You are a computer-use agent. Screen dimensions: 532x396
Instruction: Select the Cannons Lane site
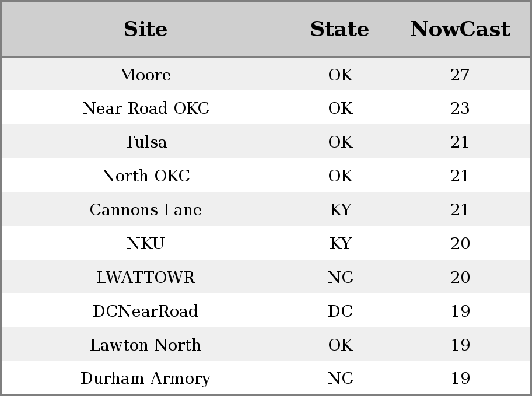tap(146, 209)
